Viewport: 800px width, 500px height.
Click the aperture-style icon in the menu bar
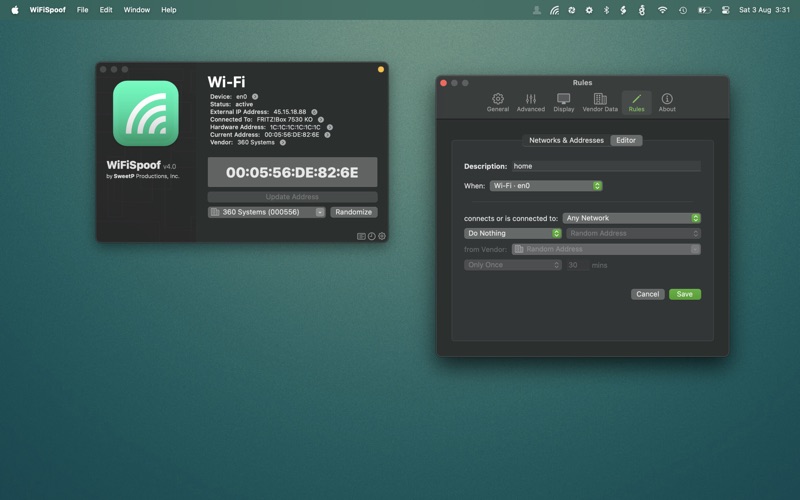[571, 10]
